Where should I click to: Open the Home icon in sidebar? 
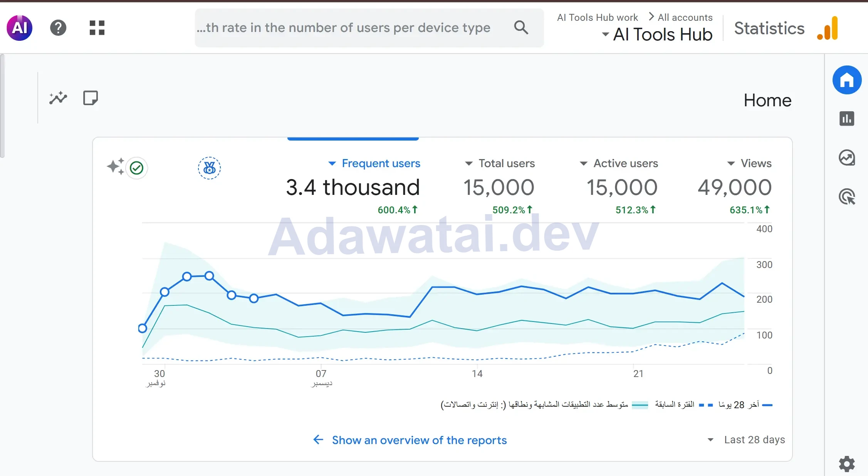point(846,80)
